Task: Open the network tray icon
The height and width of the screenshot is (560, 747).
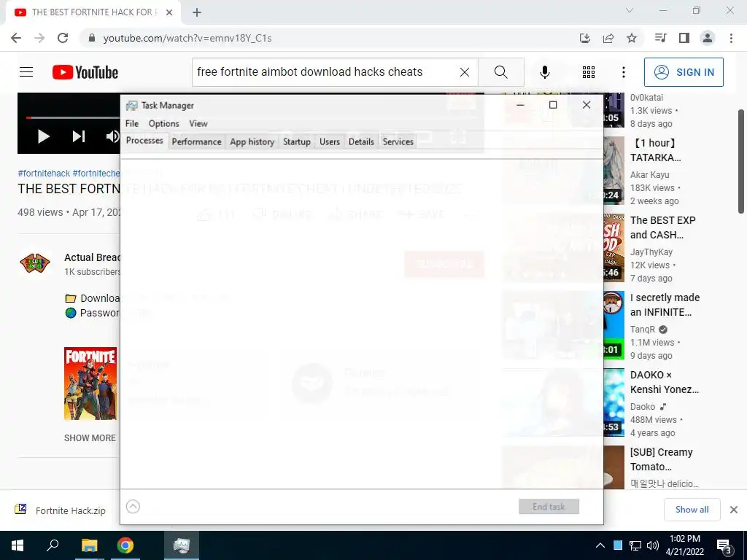Action: pos(635,545)
